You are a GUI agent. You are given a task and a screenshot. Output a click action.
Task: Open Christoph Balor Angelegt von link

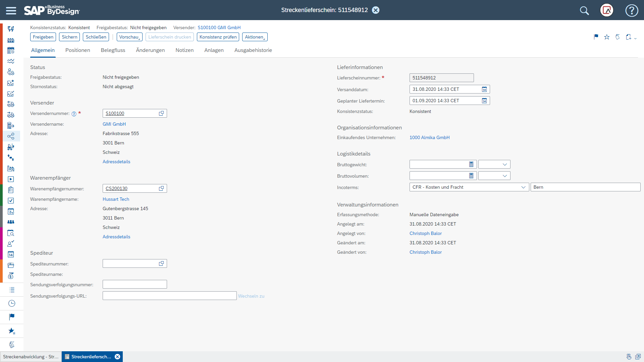[x=426, y=233]
